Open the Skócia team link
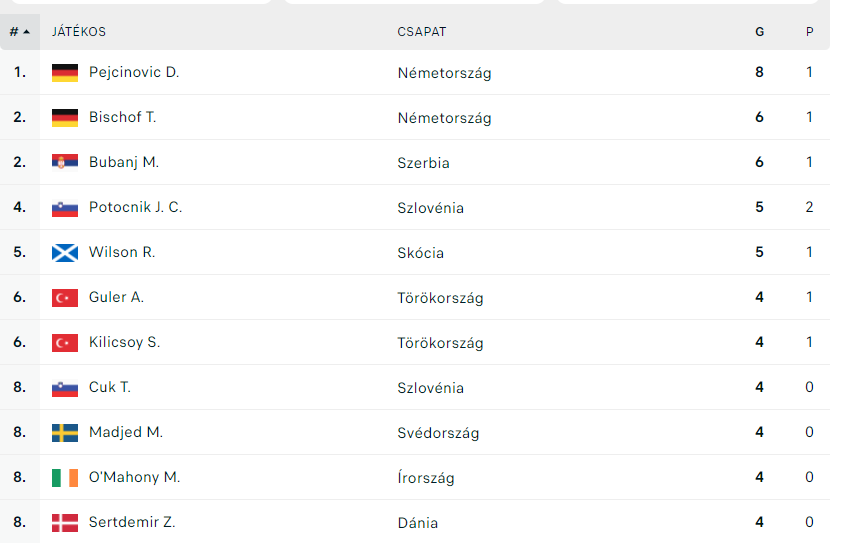 pos(420,252)
